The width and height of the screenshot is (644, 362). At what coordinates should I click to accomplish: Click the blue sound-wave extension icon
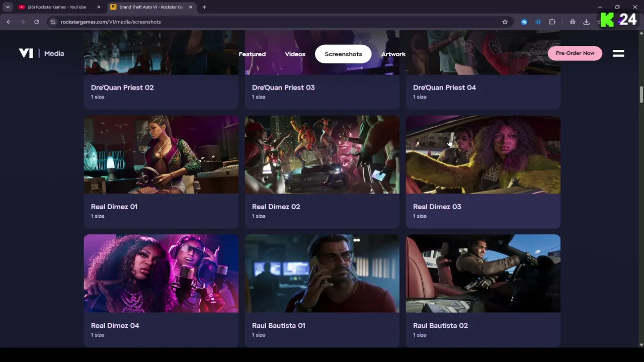pyautogui.click(x=538, y=22)
